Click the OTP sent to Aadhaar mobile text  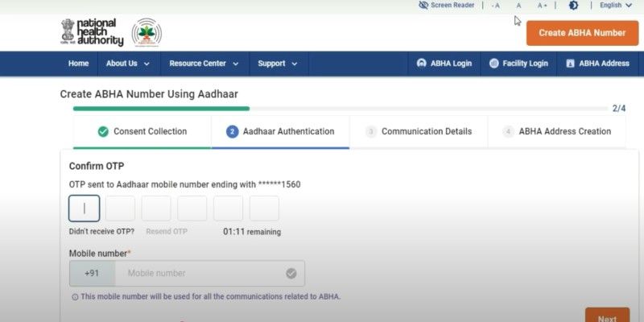tap(185, 185)
